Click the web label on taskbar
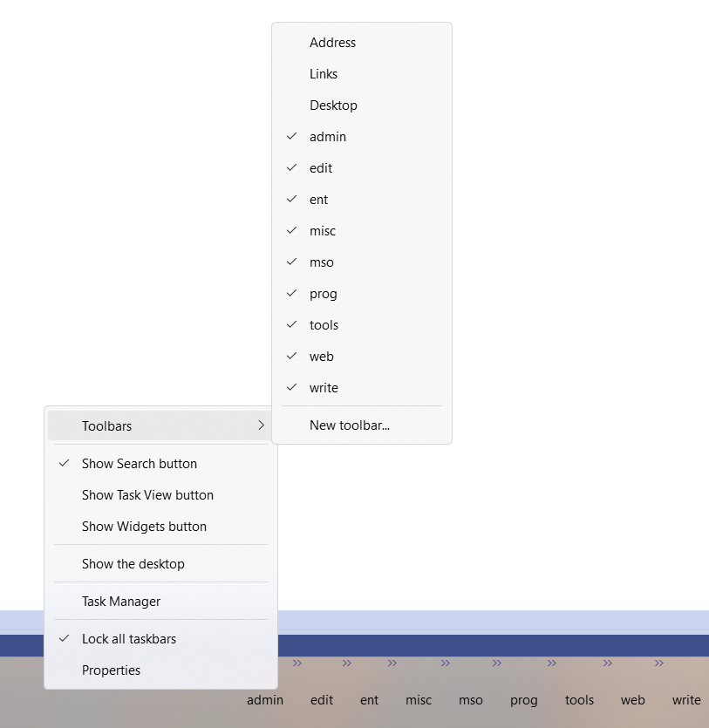 [x=633, y=700]
